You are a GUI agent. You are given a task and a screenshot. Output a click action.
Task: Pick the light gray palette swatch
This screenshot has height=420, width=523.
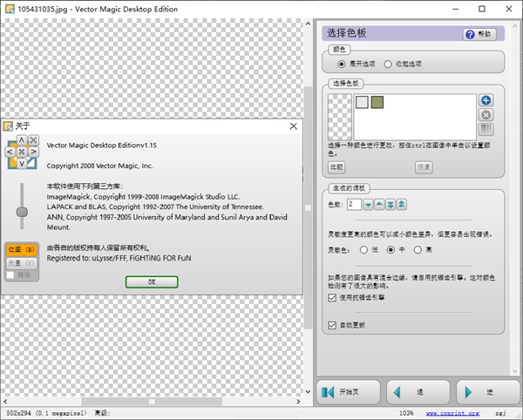(362, 102)
